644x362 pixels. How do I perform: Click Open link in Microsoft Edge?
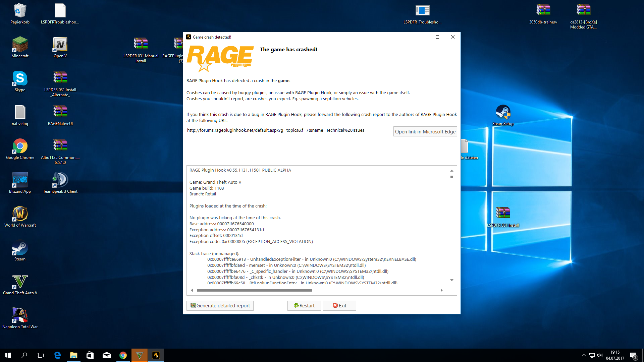tap(425, 132)
